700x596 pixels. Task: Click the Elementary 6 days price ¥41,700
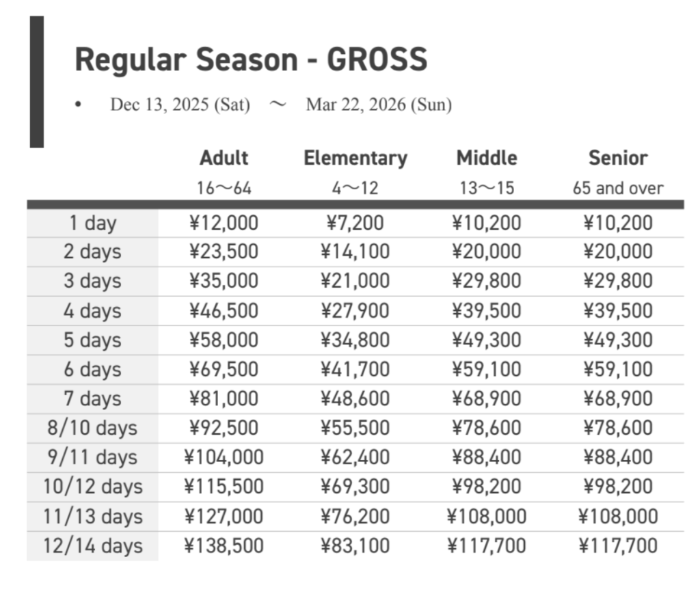(x=355, y=370)
